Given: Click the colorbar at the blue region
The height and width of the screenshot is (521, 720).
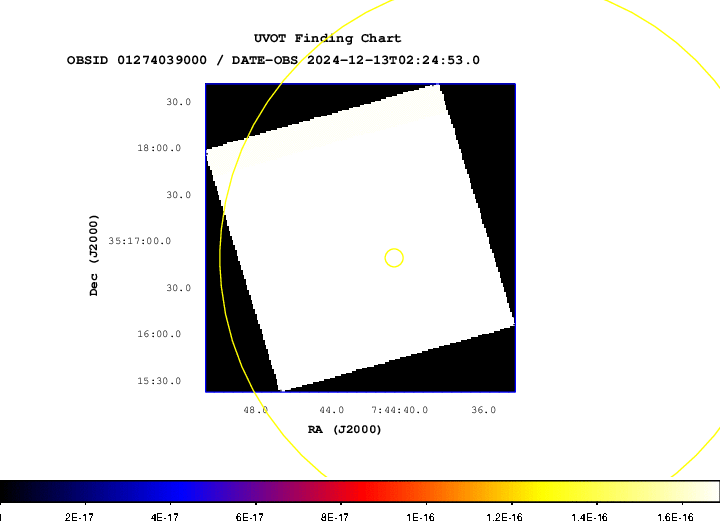Looking at the screenshot, I should pyautogui.click(x=179, y=491).
